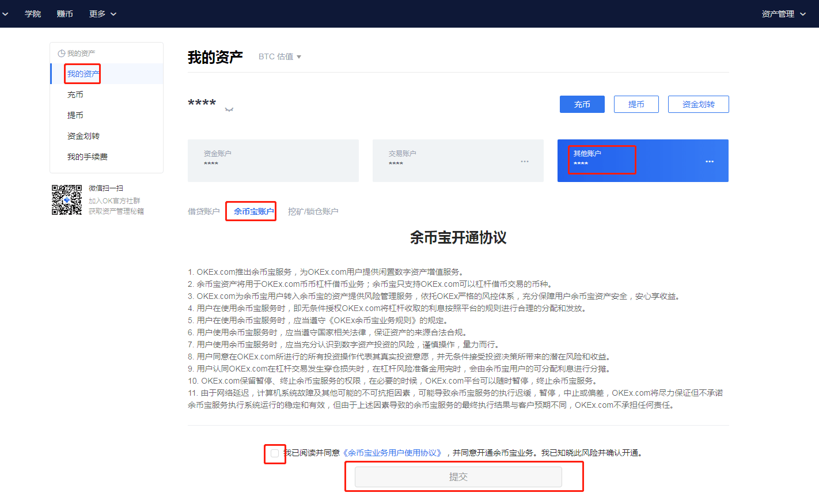
Task: Submit the agreement with 提交 button
Action: point(458,477)
